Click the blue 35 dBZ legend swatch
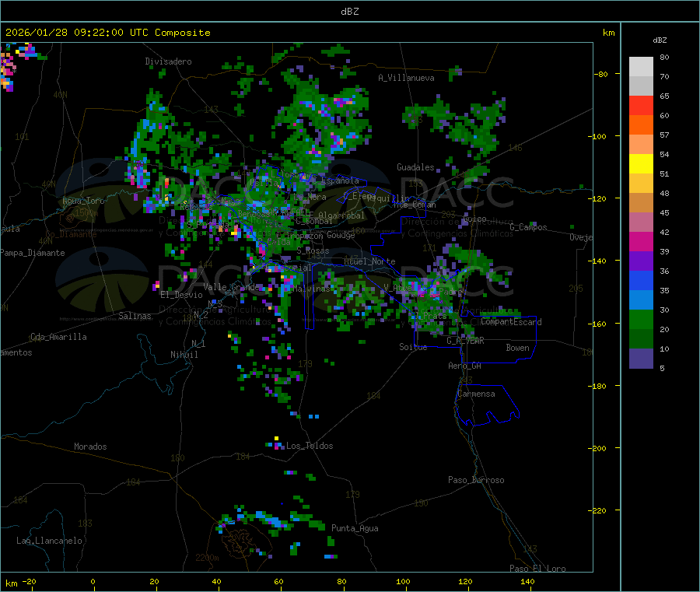The width and height of the screenshot is (700, 592). 641,280
